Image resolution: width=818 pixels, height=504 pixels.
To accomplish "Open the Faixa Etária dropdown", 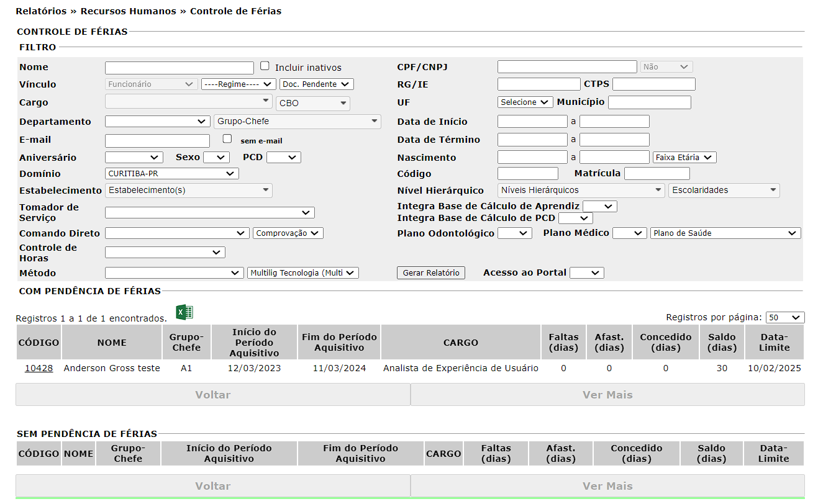I will [x=684, y=158].
